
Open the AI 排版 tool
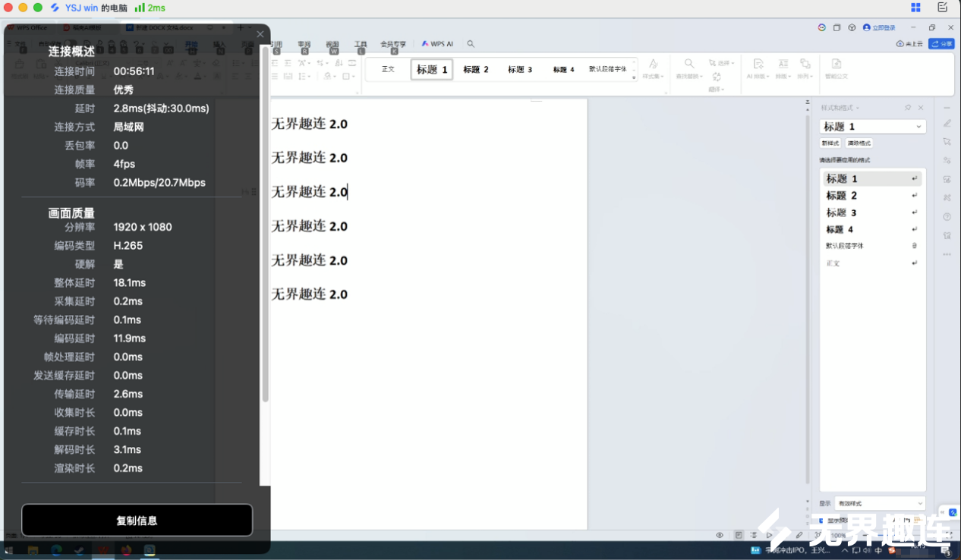click(x=758, y=69)
